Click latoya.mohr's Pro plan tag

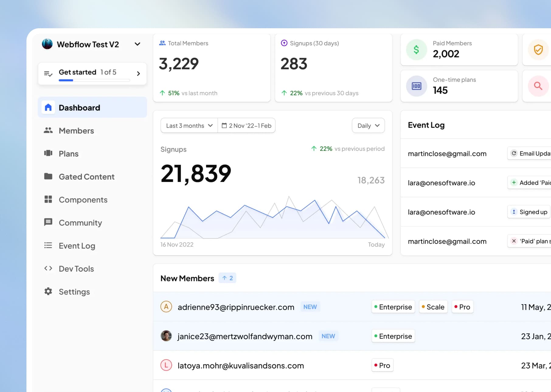[x=383, y=365]
